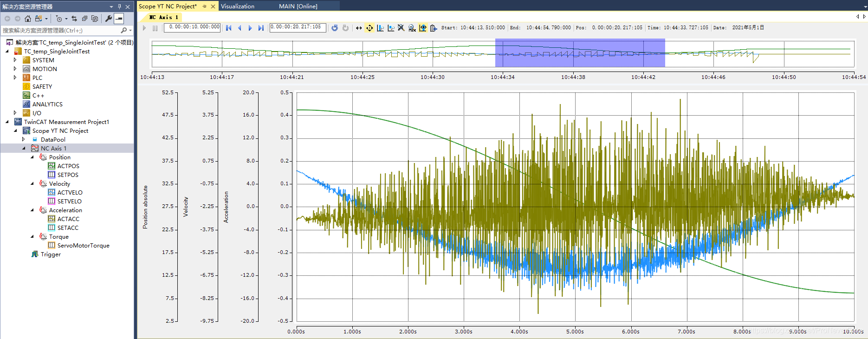Click the blue highlighted overview range region

[580, 53]
